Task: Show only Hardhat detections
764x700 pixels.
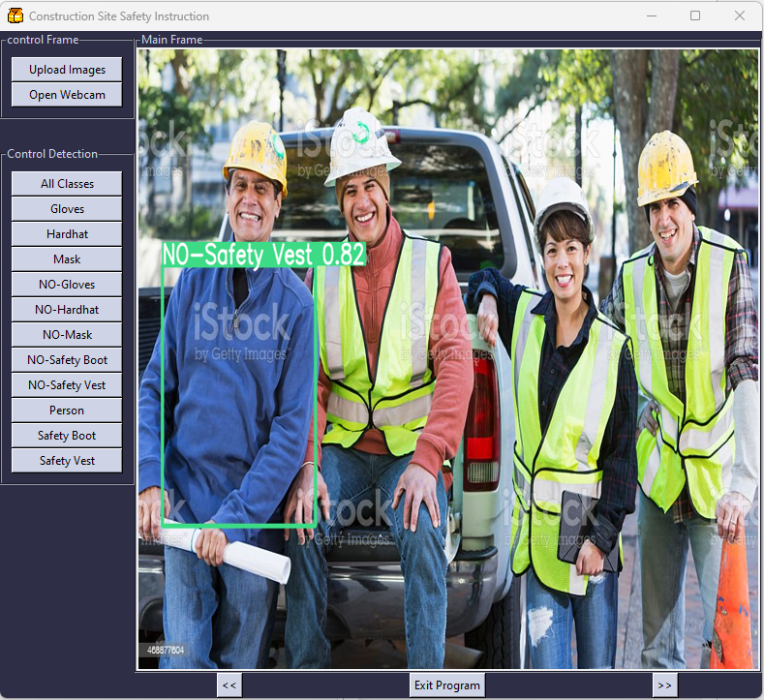Action: [x=67, y=234]
